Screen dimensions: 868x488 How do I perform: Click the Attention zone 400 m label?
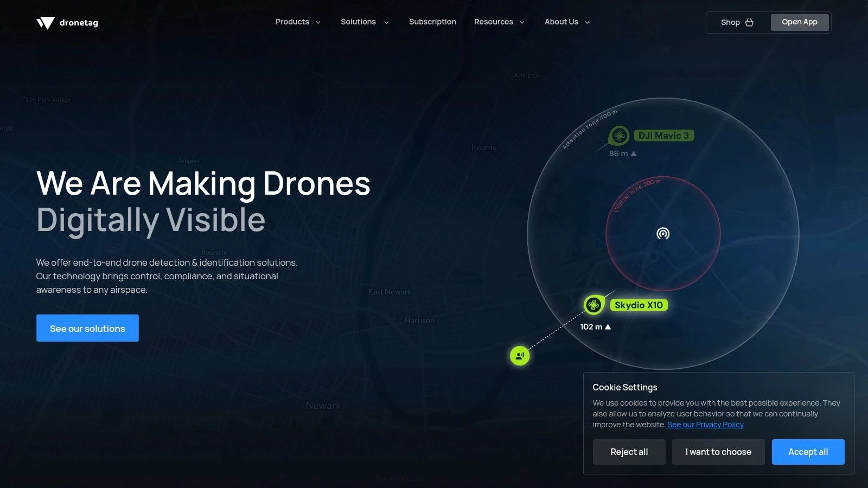point(589,130)
